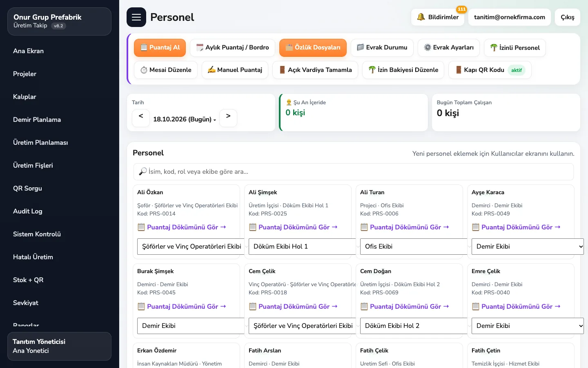Open Emre Çelik's Demir Ekibi dropdown

528,326
